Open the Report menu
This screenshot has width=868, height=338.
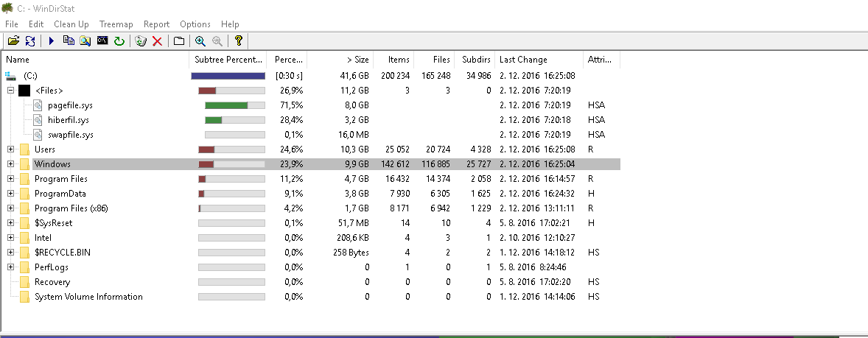[157, 24]
